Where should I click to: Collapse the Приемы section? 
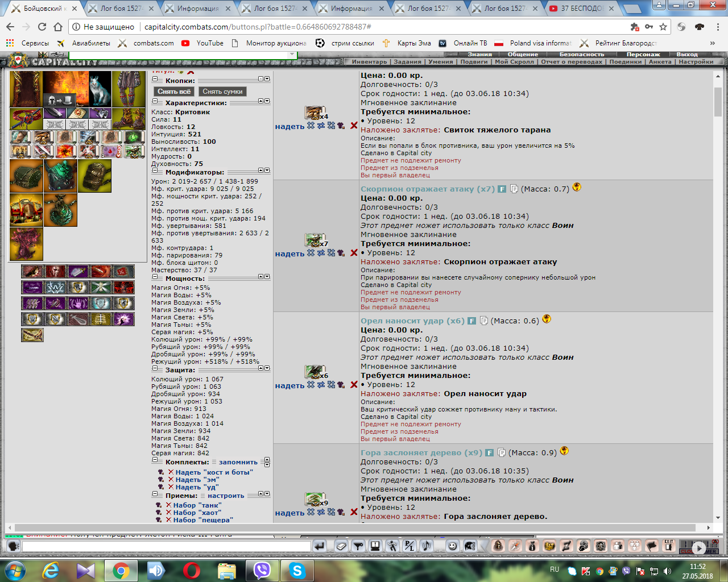click(x=155, y=494)
